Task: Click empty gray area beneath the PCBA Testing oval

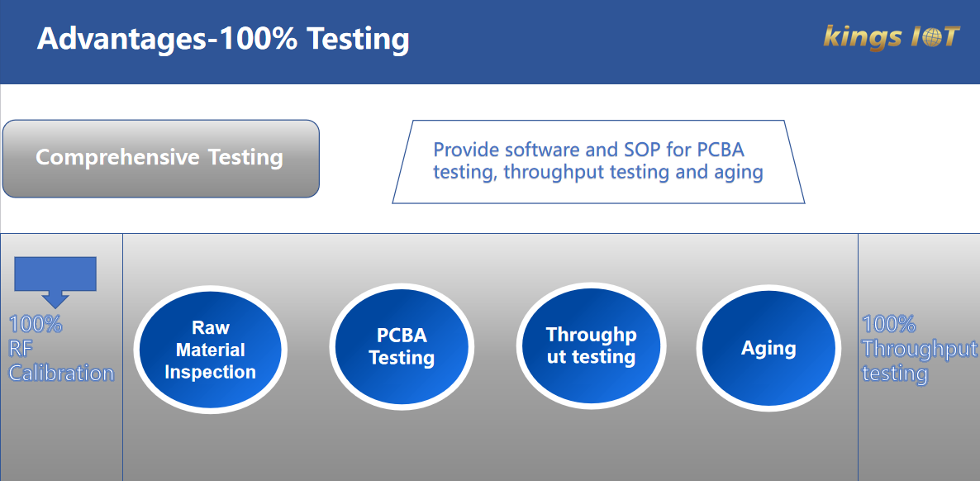Action: pos(402,445)
